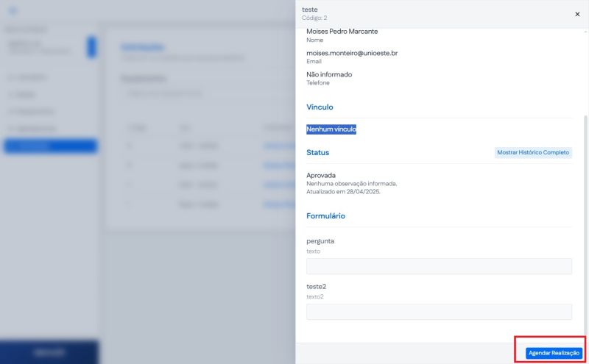Click into the teste2 input field
The height and width of the screenshot is (364, 589).
click(439, 312)
